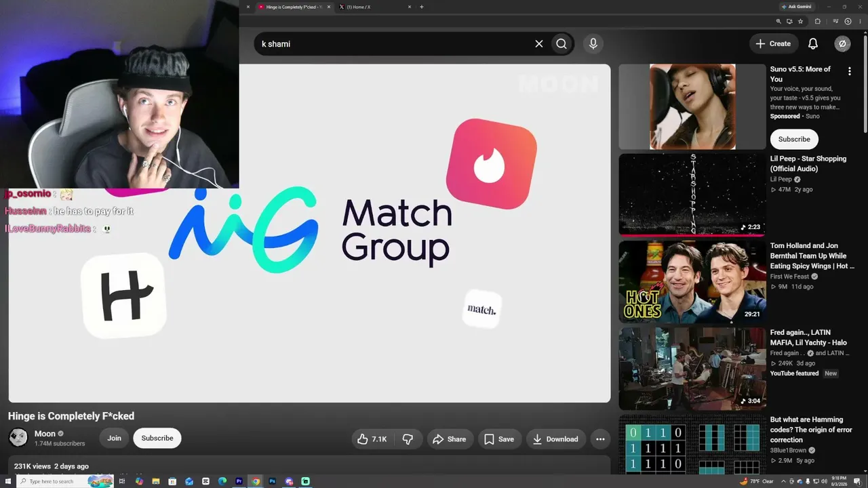This screenshot has height=488, width=868.
Task: Open the Windows notification center
Action: coord(857,481)
